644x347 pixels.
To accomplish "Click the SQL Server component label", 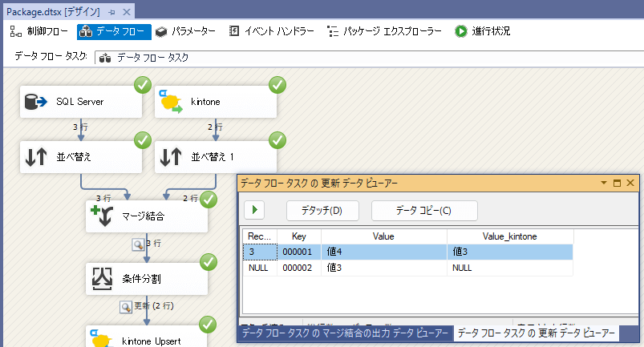I will [x=80, y=102].
